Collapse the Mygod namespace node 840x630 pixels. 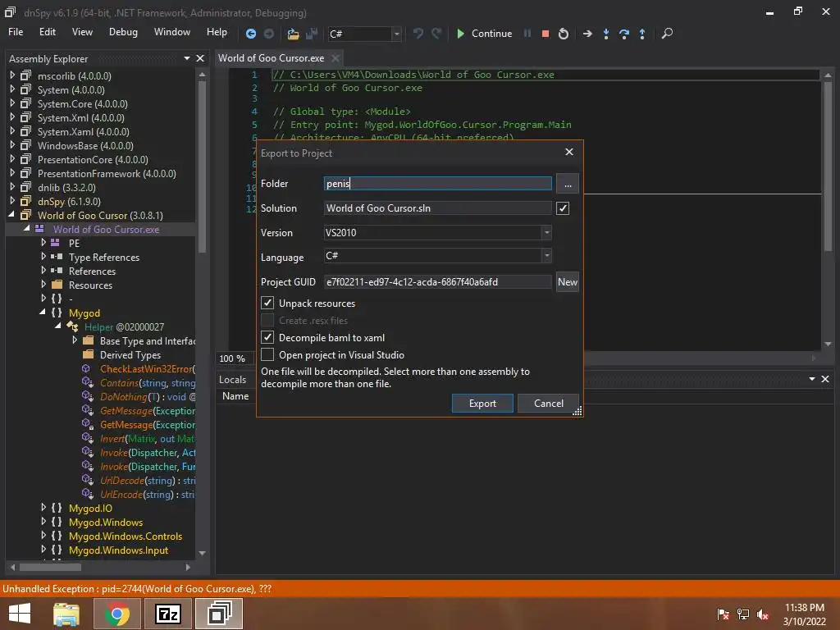coord(43,313)
